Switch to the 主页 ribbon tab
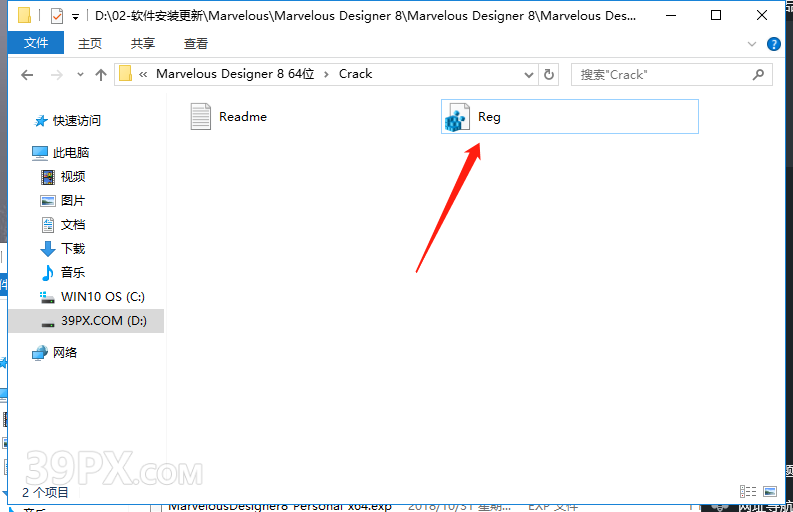 (x=90, y=44)
